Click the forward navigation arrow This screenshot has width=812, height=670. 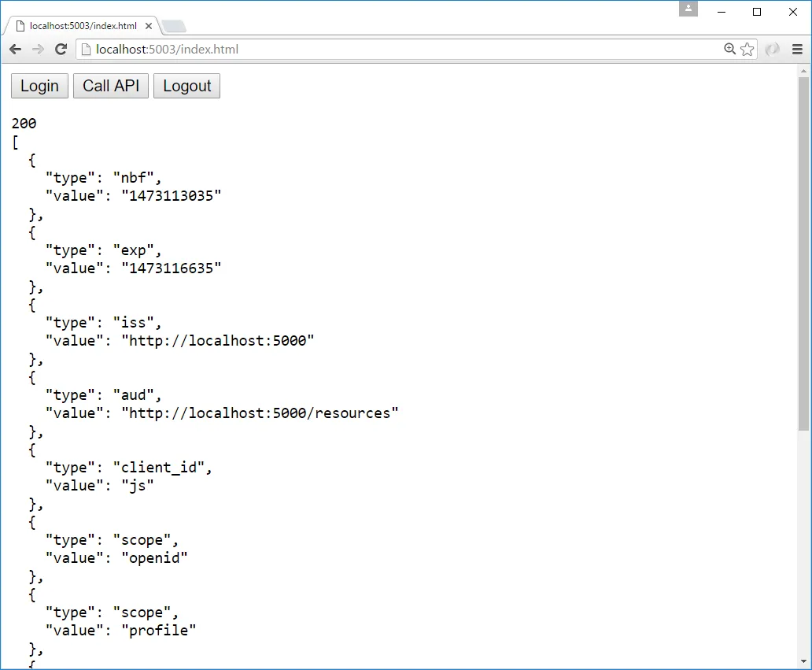[x=38, y=49]
